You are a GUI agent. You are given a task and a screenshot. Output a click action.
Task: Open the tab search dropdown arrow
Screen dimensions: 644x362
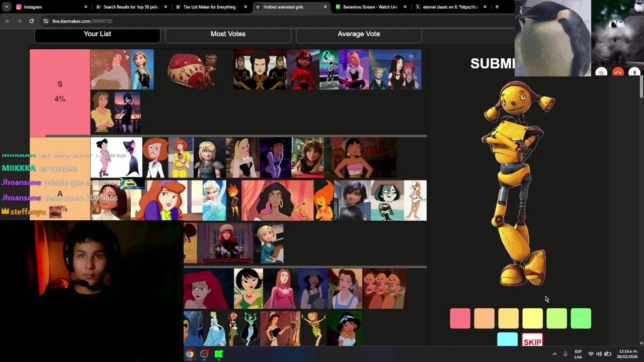tap(6, 7)
